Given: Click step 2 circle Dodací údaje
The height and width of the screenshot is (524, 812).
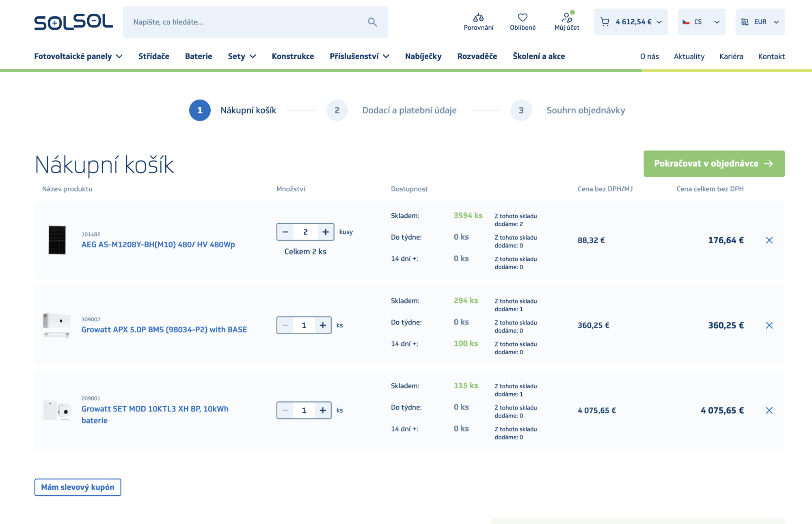Looking at the screenshot, I should [337, 110].
